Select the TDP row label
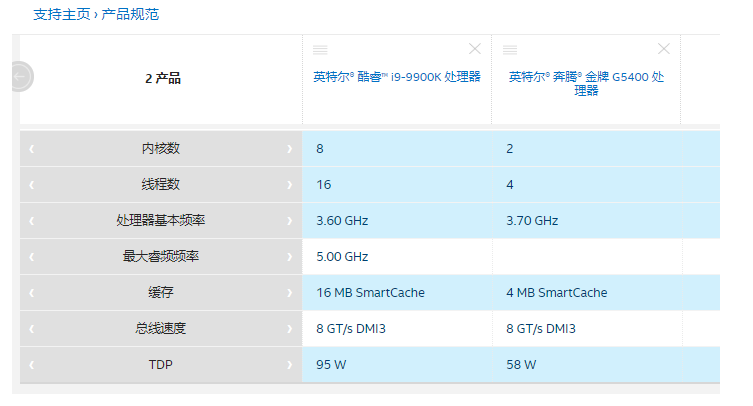The height and width of the screenshot is (406, 753). 161,365
